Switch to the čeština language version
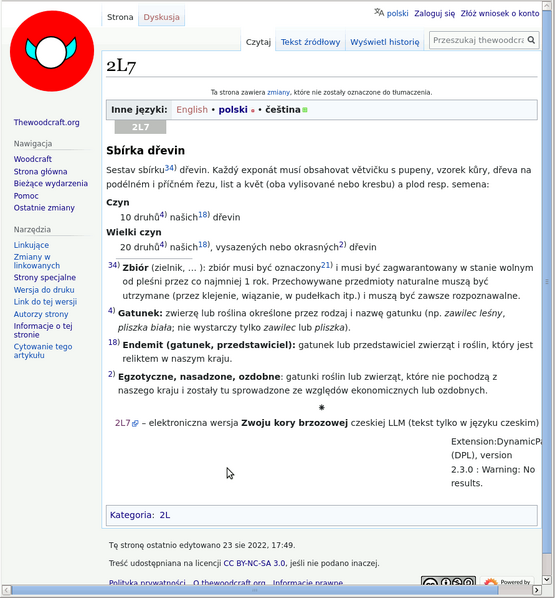This screenshot has width=555, height=599. pyautogui.click(x=283, y=110)
